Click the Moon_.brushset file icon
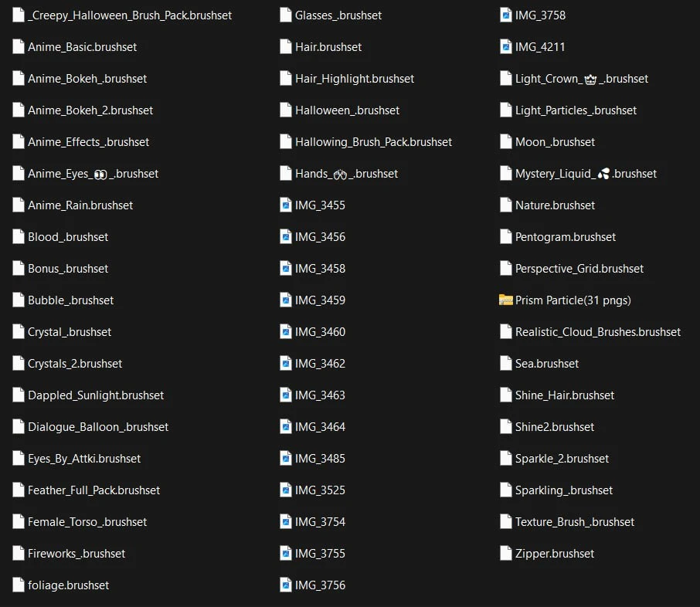 click(506, 142)
